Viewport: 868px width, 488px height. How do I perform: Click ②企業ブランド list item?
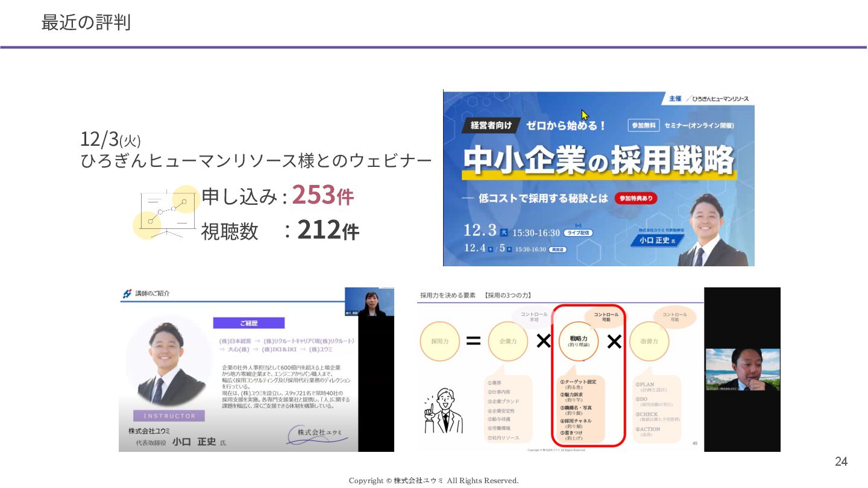[503, 401]
